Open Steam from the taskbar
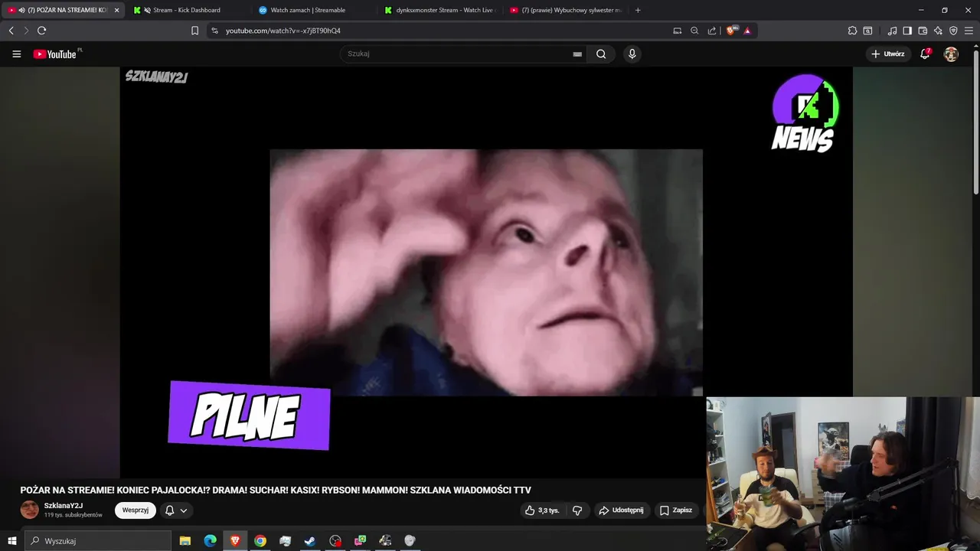Image resolution: width=980 pixels, height=551 pixels. coord(310,541)
